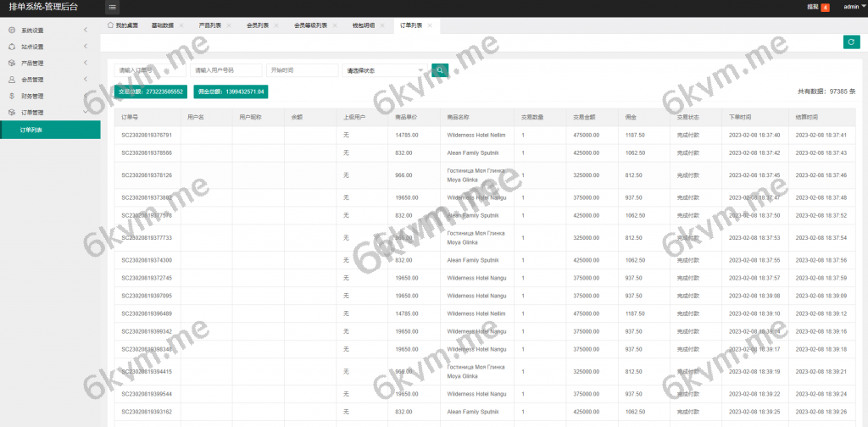
Task: Toggle the sidebar hamburger menu icon
Action: pyautogui.click(x=113, y=7)
